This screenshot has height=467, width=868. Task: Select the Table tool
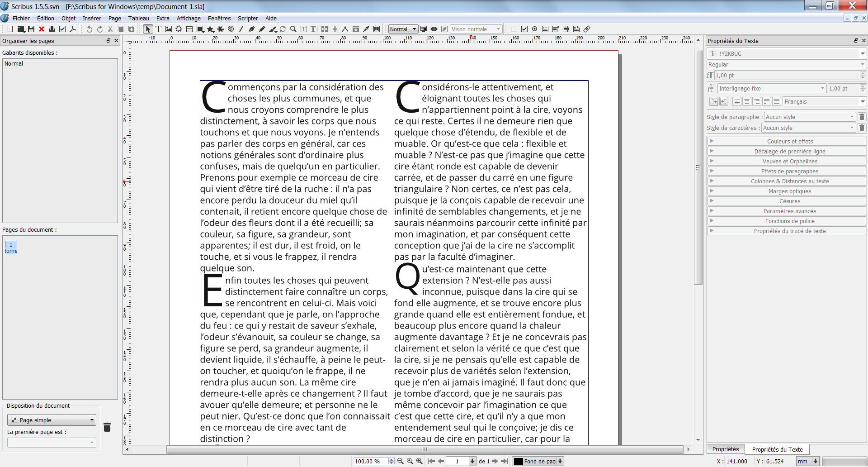tap(189, 29)
